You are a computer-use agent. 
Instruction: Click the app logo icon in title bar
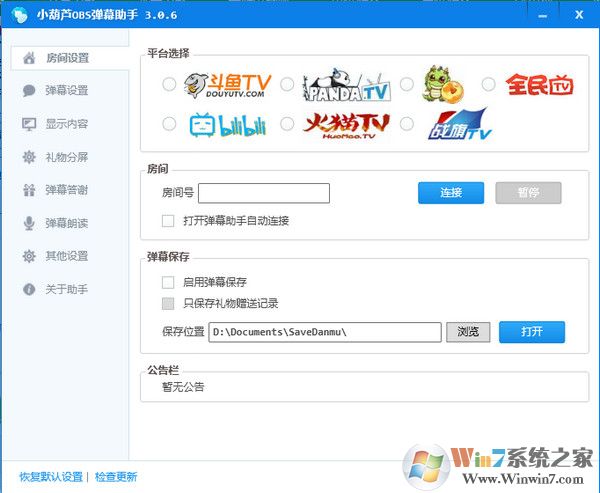pyautogui.click(x=19, y=15)
